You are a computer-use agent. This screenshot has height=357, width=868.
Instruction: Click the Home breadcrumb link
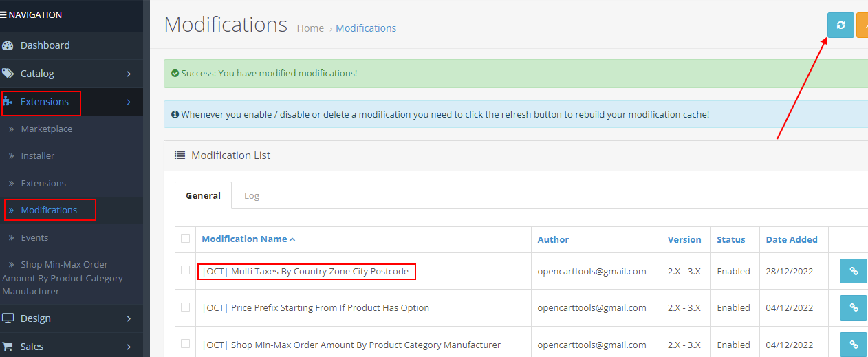click(310, 28)
